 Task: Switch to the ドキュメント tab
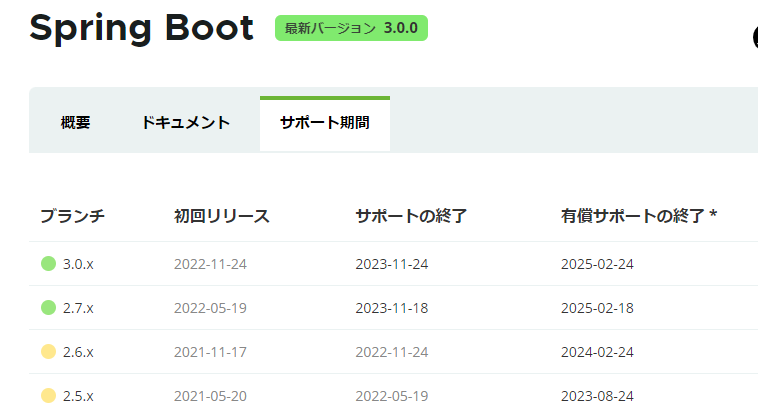pyautogui.click(x=186, y=123)
